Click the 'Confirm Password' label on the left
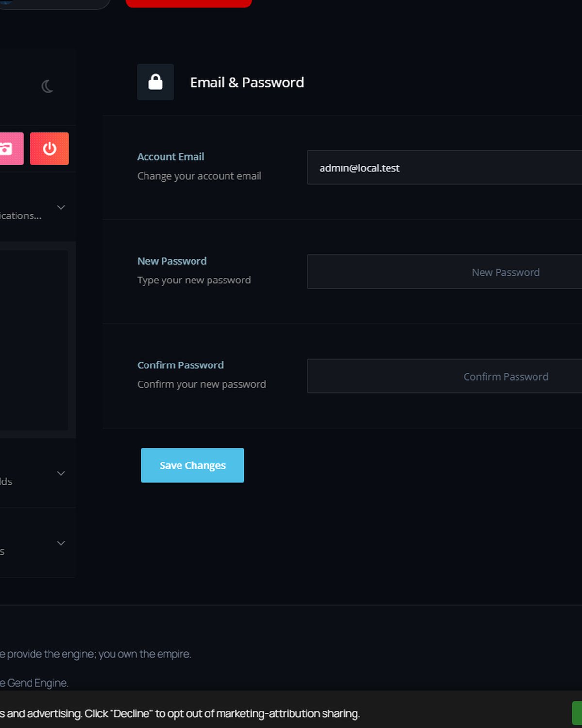Image resolution: width=582 pixels, height=728 pixels. 180,365
